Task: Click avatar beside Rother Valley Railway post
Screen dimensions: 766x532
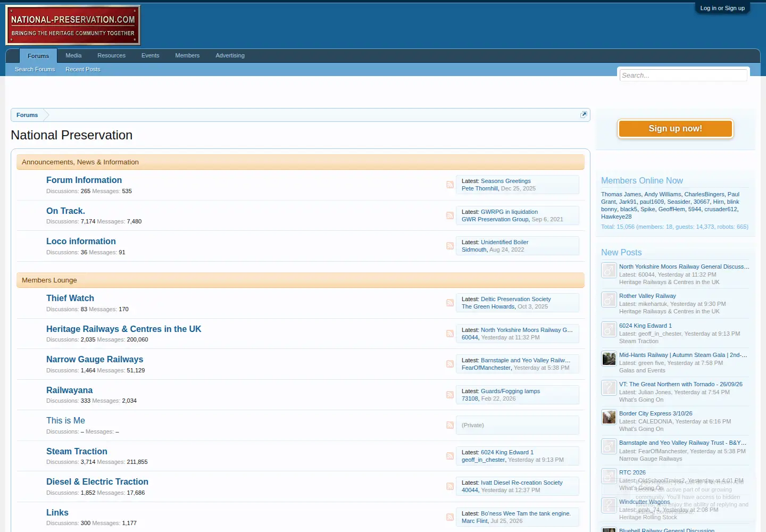Action: click(609, 300)
